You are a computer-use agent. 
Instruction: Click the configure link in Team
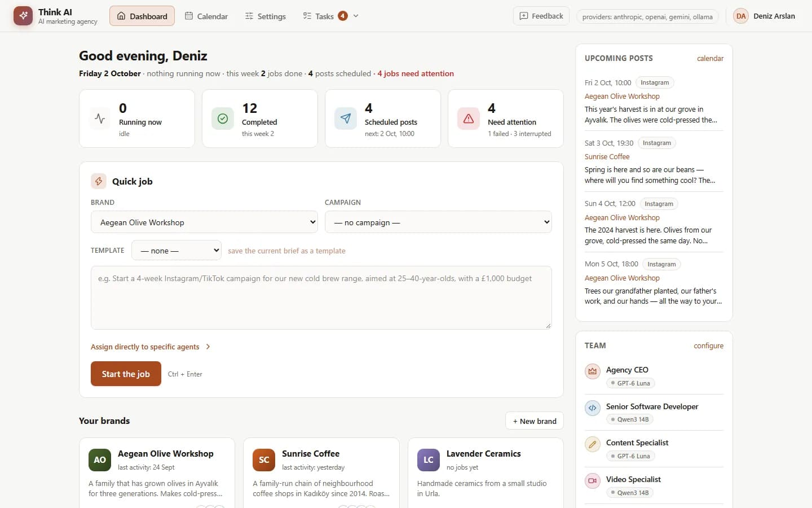click(x=708, y=345)
